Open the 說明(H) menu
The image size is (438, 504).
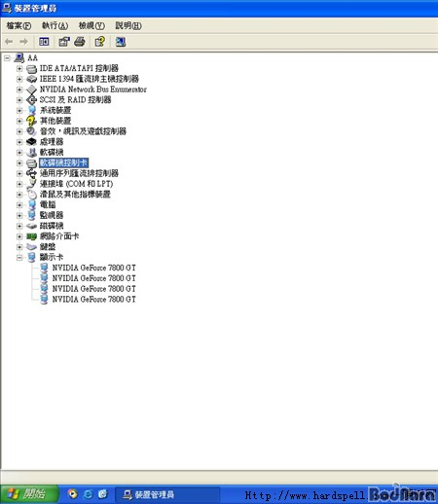[128, 25]
